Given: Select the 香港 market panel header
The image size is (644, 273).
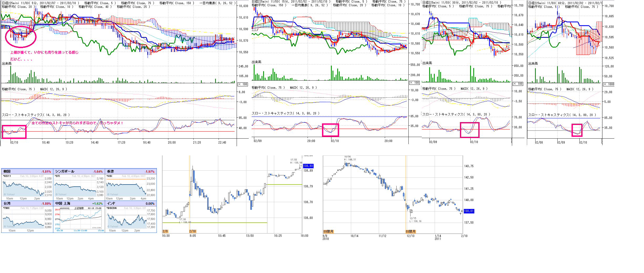Looking at the screenshot, I should click(x=131, y=171).
